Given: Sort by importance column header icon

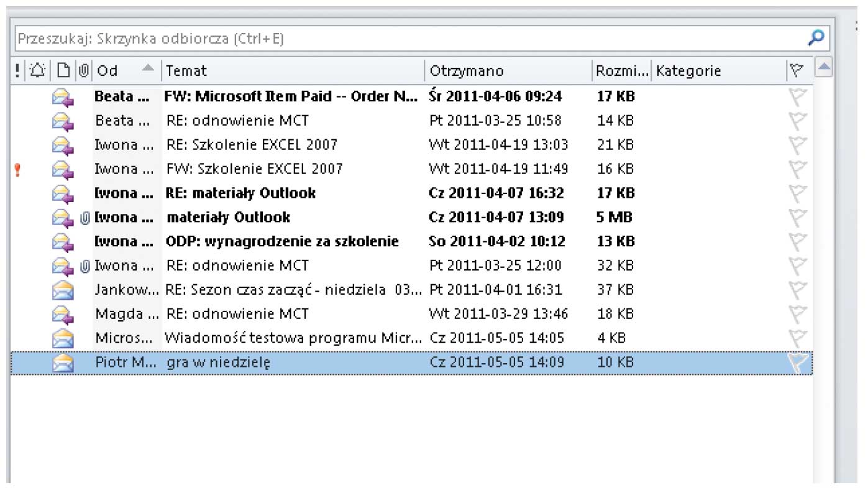Looking at the screenshot, I should (x=17, y=71).
